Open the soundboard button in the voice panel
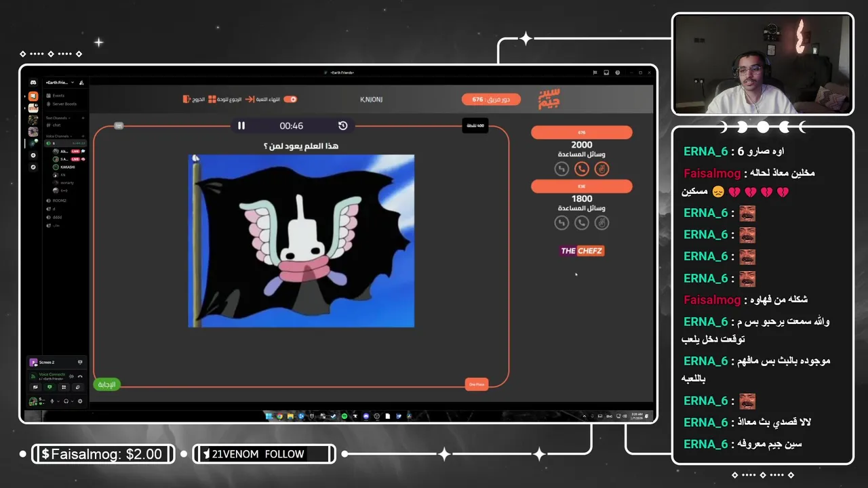This screenshot has height=488, width=868. tap(78, 387)
